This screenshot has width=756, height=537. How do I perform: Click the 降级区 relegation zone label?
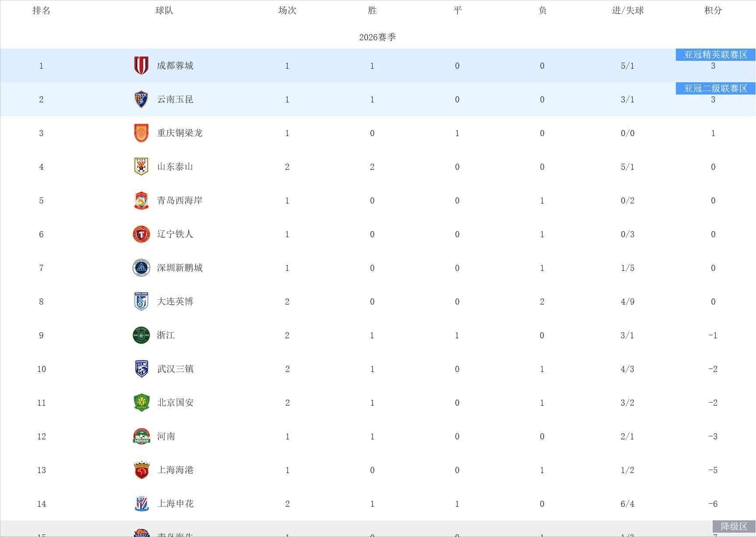tap(734, 526)
